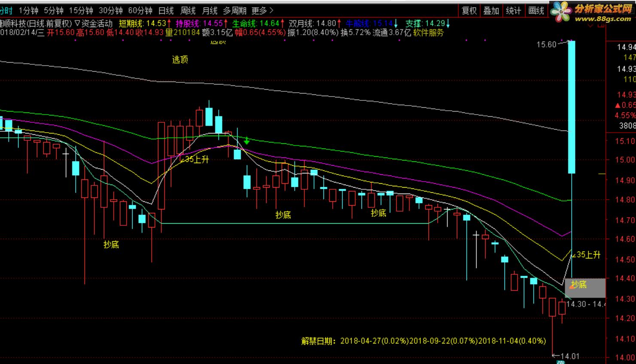The image size is (636, 364).
Task: Click the 换5.72% turnover rate
Action: [x=356, y=33]
